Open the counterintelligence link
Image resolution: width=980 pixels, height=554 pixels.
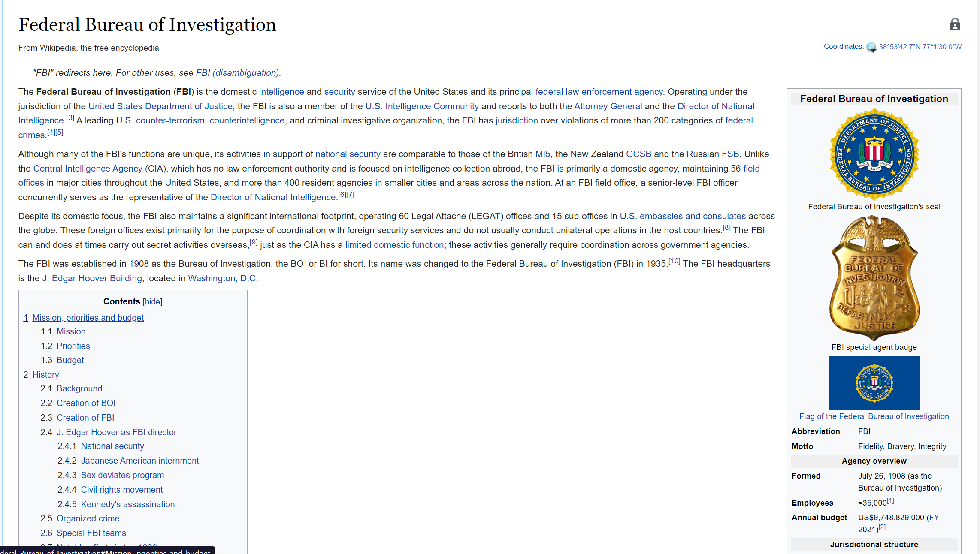click(x=247, y=120)
